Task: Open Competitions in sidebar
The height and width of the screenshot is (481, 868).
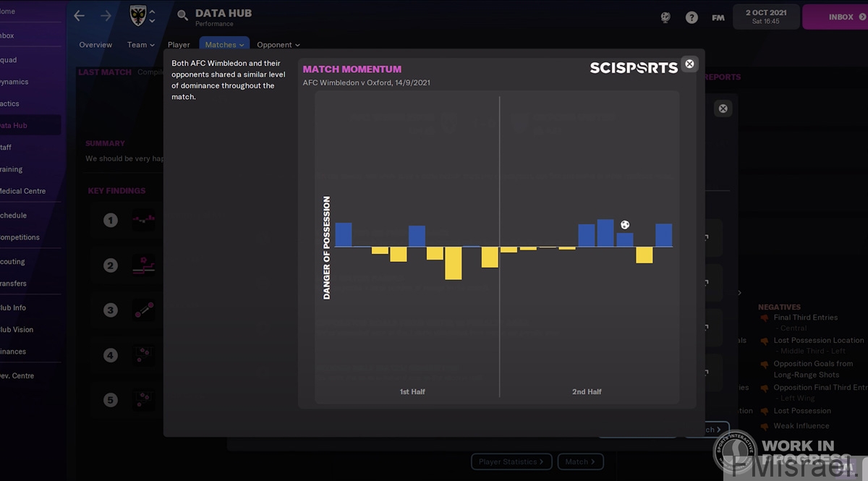Action: [20, 237]
